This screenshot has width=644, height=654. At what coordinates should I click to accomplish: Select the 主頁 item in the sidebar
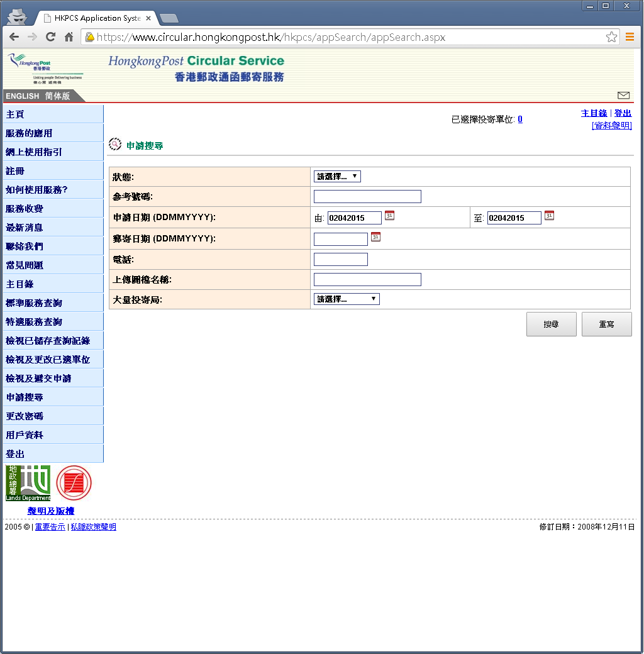click(x=14, y=114)
